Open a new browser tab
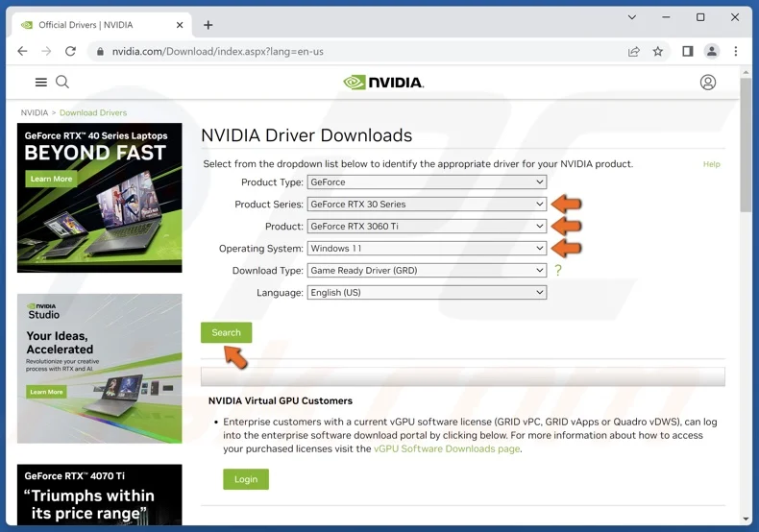 pos(208,24)
